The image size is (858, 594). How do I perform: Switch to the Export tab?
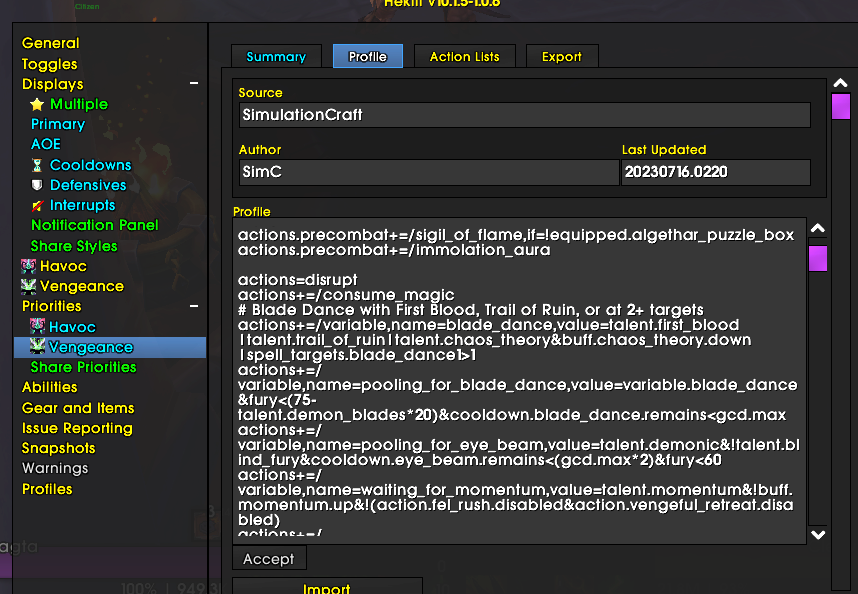click(561, 57)
